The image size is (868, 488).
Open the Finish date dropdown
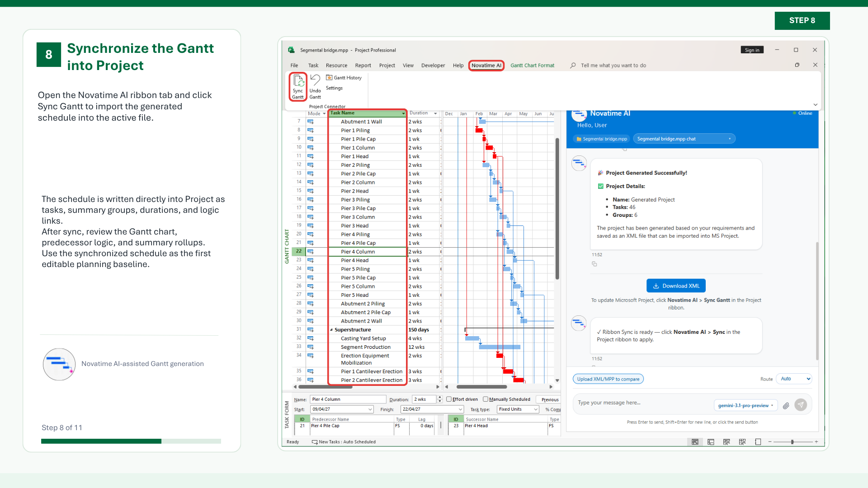pyautogui.click(x=461, y=409)
